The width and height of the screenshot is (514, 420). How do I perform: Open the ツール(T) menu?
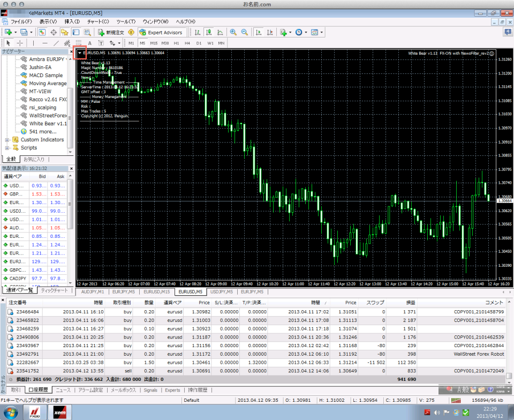(x=126, y=21)
